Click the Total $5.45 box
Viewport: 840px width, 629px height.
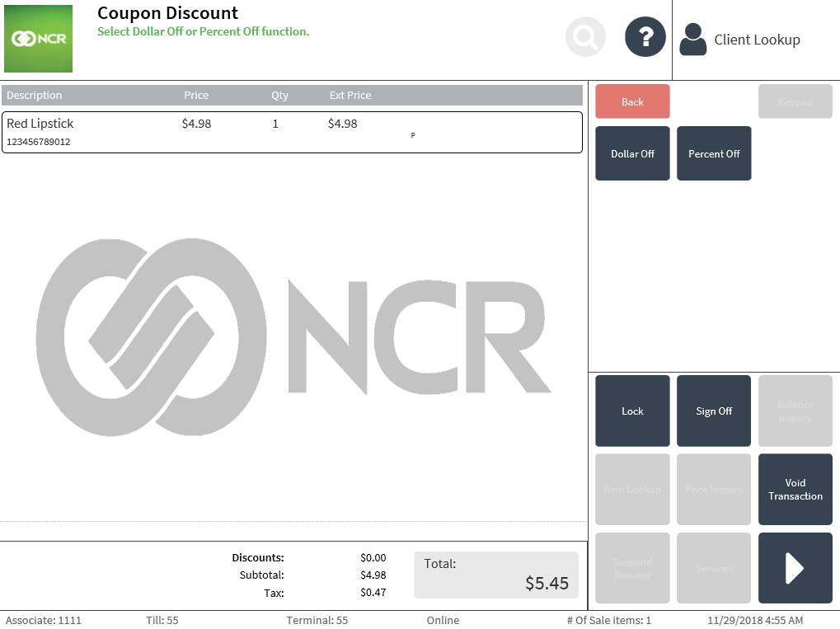click(496, 575)
